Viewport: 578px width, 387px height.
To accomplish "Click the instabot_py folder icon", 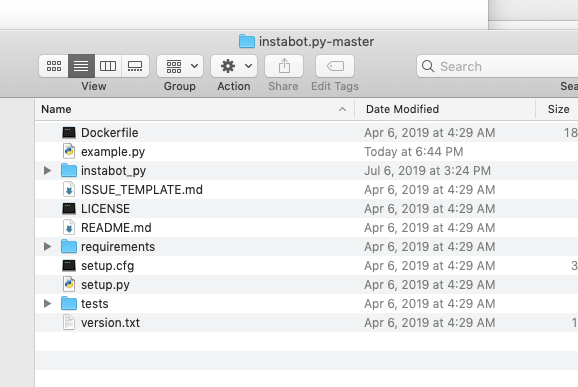I will [x=69, y=171].
